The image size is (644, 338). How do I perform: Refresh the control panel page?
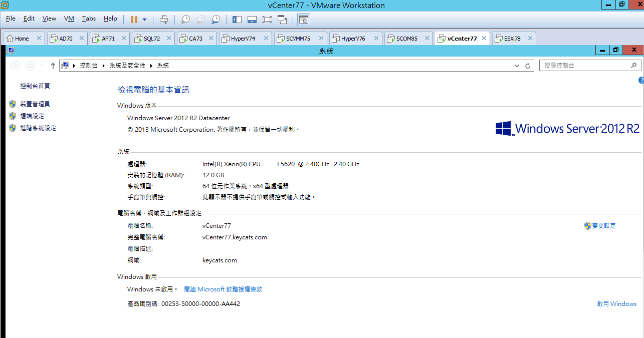[x=528, y=66]
